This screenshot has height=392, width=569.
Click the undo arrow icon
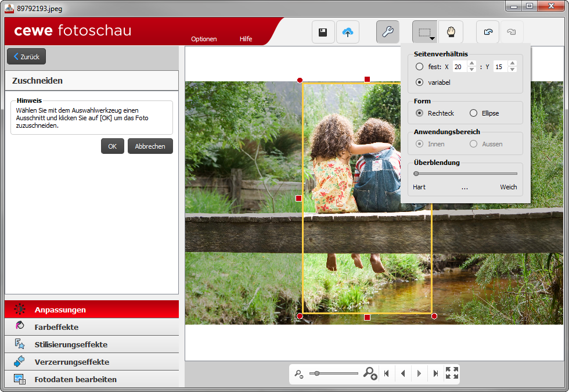[x=488, y=33]
